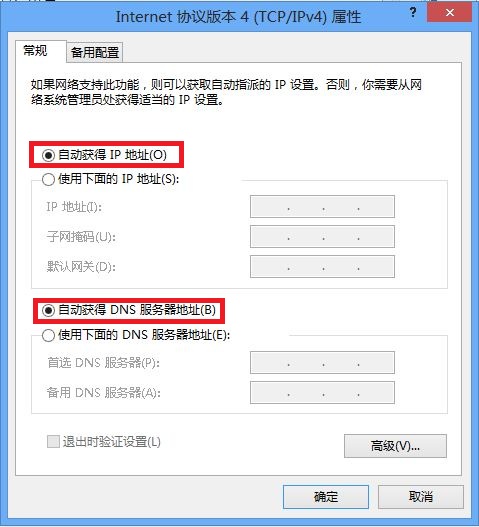Select 使用下面的 IP 地址 radio button
Viewport: 479px width, 527px height.
48,179
